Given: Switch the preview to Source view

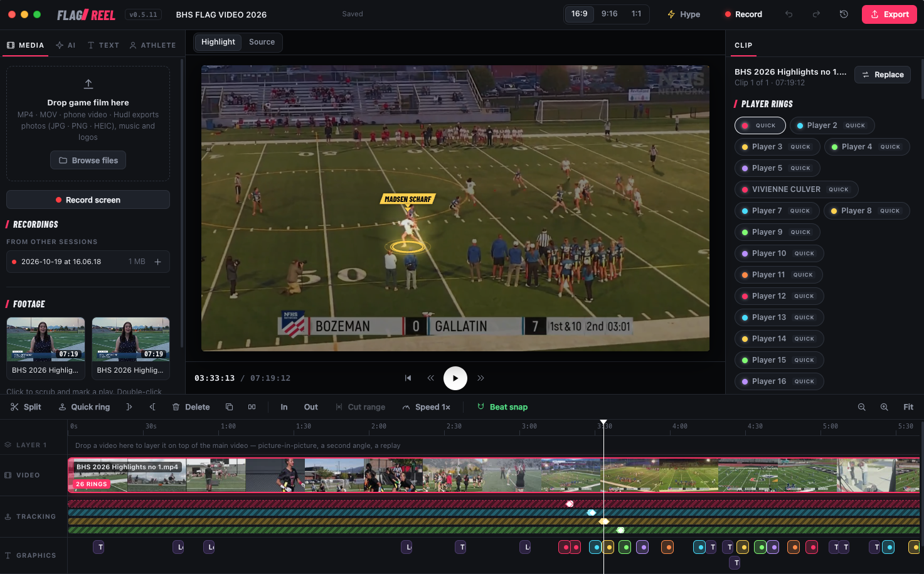Looking at the screenshot, I should (x=262, y=42).
